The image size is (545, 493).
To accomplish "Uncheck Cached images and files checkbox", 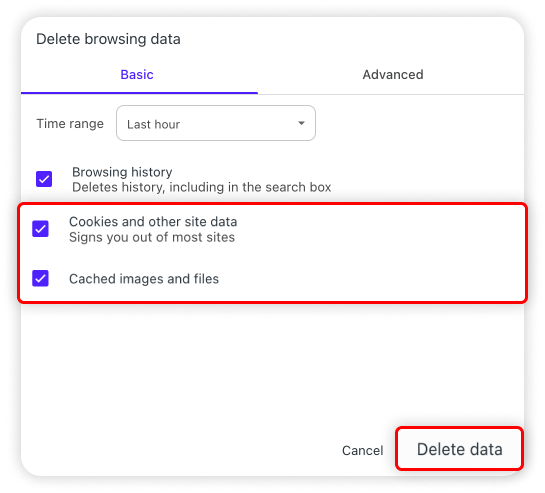I will 40,278.
